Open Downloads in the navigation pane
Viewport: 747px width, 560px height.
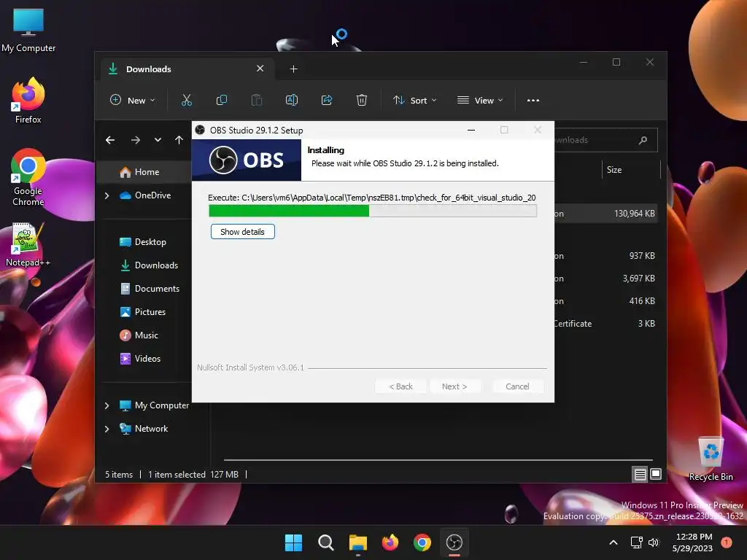coord(149,265)
